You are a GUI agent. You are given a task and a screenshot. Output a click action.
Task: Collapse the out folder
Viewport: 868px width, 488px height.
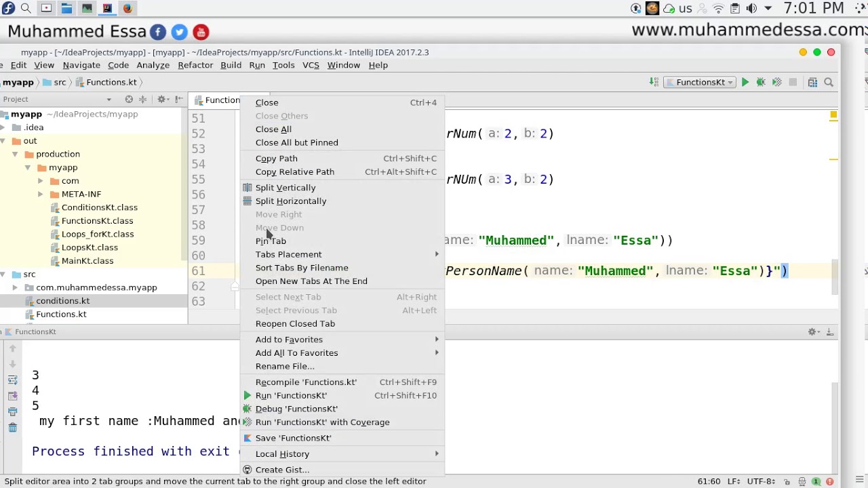point(3,141)
